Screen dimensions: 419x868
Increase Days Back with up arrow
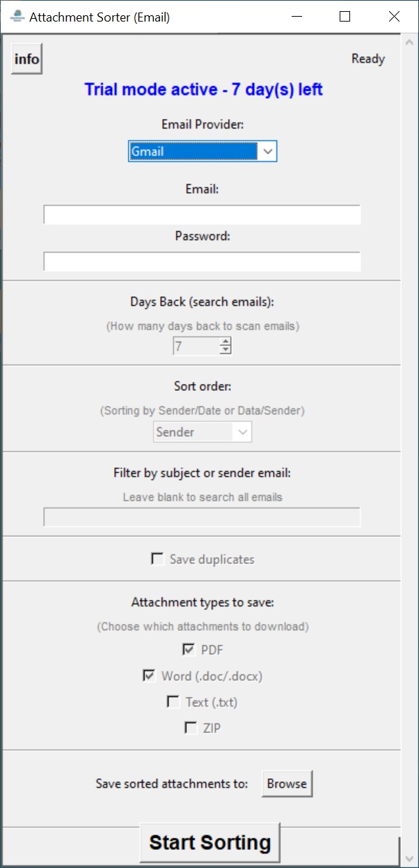pos(225,341)
